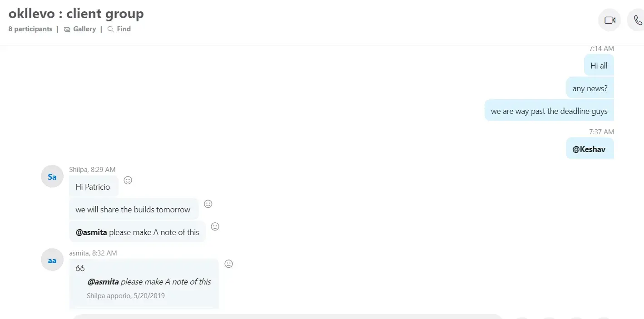Click the "okllevo : client group" title
Image resolution: width=644 pixels, height=319 pixels.
tap(76, 14)
